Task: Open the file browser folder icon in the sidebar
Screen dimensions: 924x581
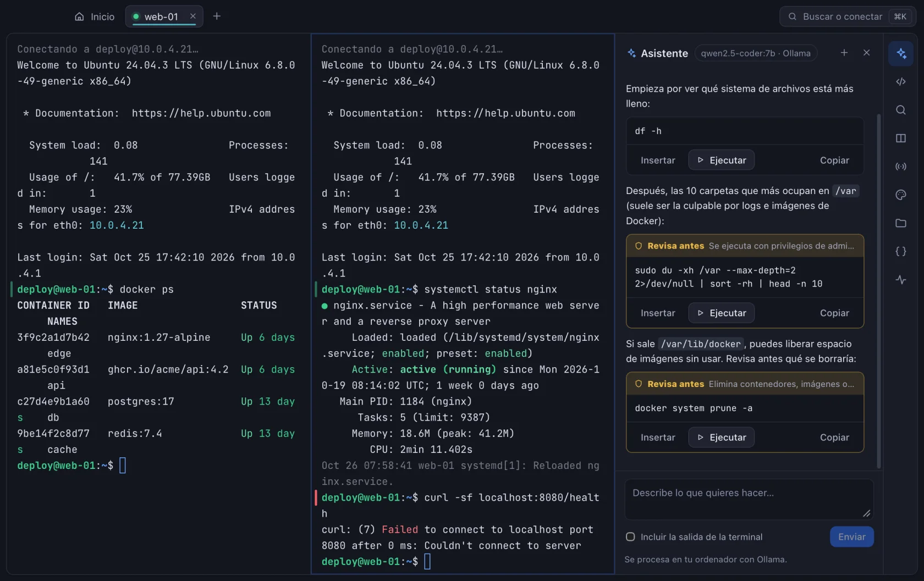Action: [901, 223]
